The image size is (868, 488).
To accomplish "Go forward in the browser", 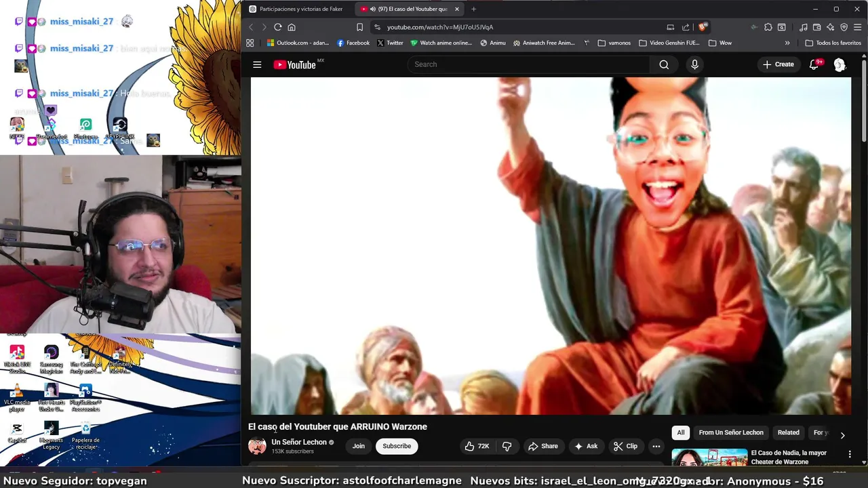I will (x=264, y=27).
